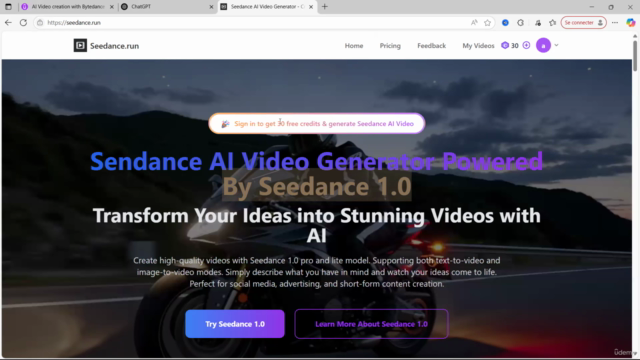Click Learn More About Seedance 1.0
Image resolution: width=640 pixels, height=360 pixels.
pyautogui.click(x=371, y=324)
